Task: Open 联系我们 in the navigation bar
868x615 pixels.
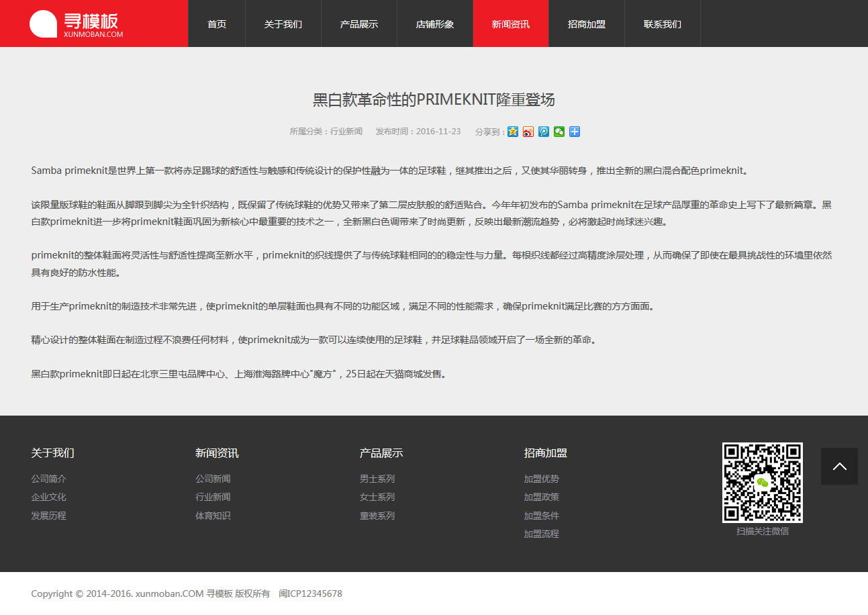Action: click(x=663, y=23)
